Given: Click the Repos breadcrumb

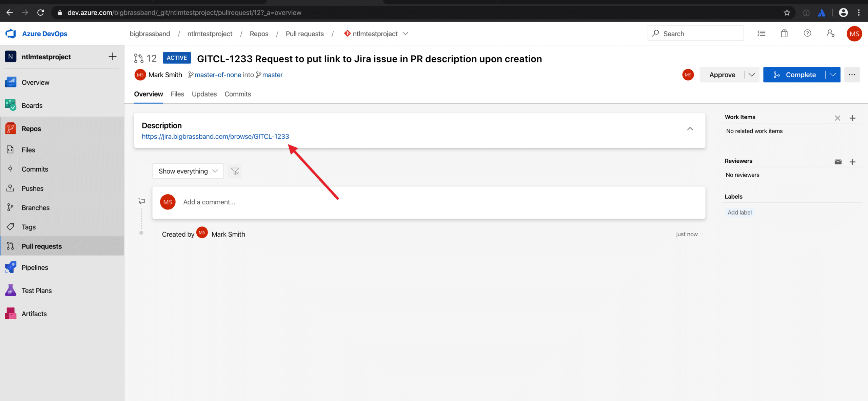Looking at the screenshot, I should tap(259, 34).
